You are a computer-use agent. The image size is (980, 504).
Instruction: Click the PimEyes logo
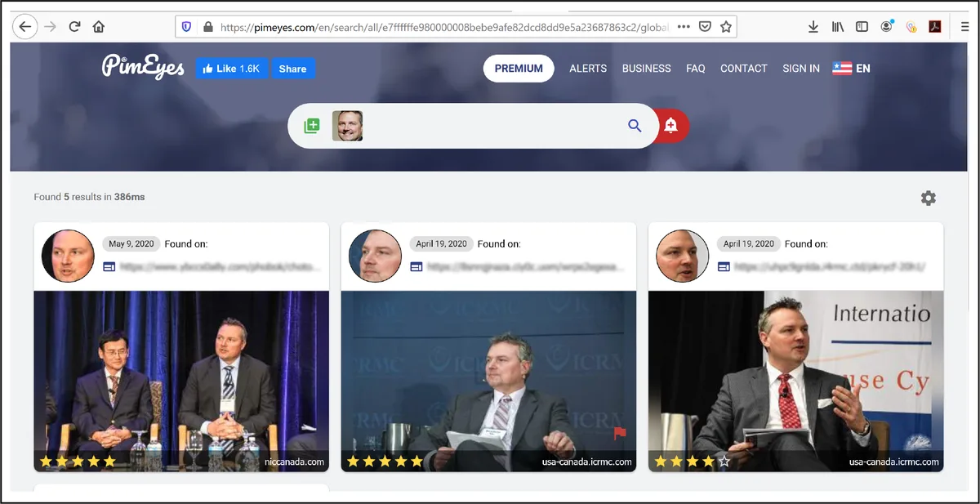(x=144, y=66)
